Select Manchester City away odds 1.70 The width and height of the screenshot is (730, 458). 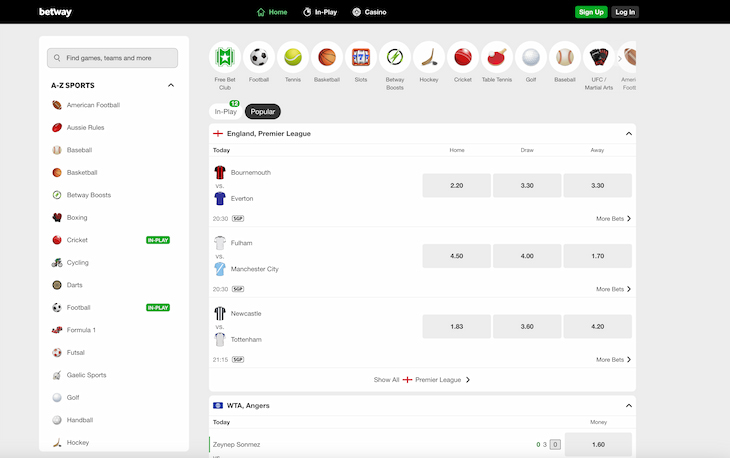click(x=597, y=256)
